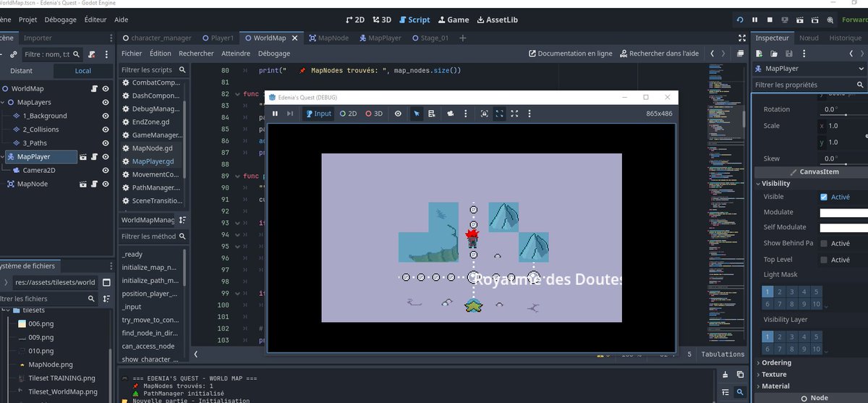The image size is (868, 403).
Task: Click the list select tool in game toolbar
Action: click(x=431, y=114)
